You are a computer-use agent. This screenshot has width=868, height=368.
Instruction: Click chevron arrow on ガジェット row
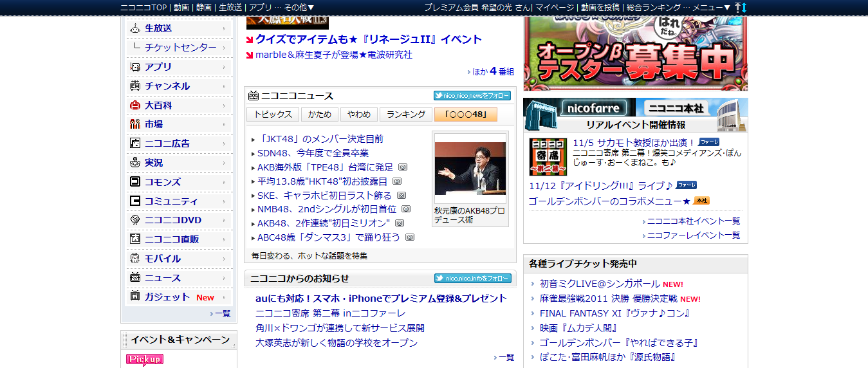click(x=225, y=297)
